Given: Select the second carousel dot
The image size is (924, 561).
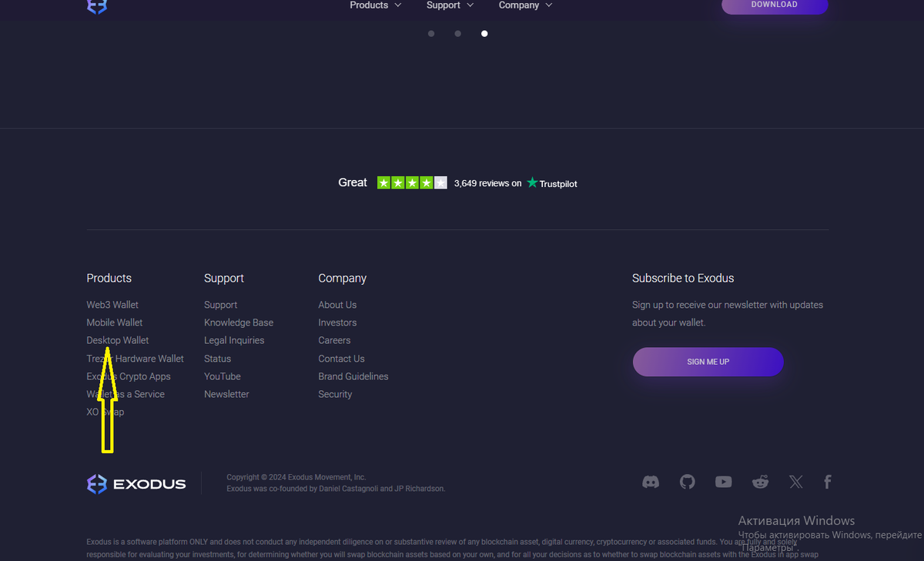Looking at the screenshot, I should [x=457, y=34].
